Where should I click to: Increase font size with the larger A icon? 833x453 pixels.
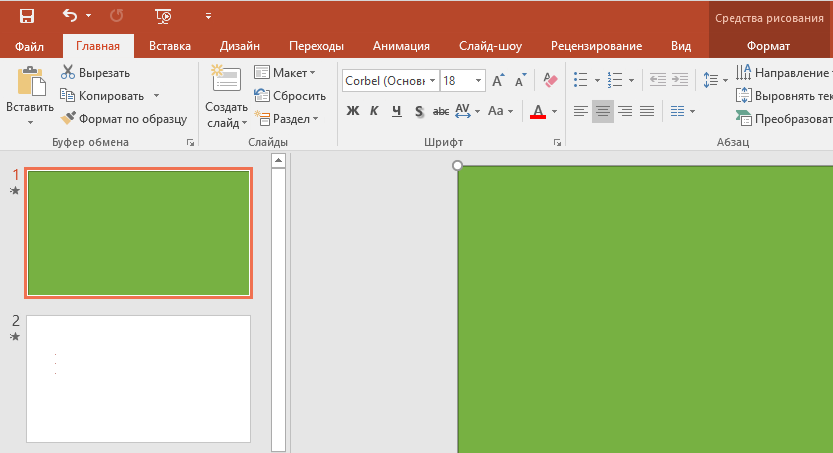pyautogui.click(x=498, y=80)
